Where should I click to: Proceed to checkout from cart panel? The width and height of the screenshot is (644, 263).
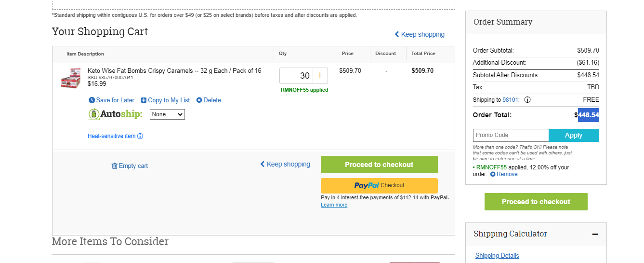tap(379, 165)
